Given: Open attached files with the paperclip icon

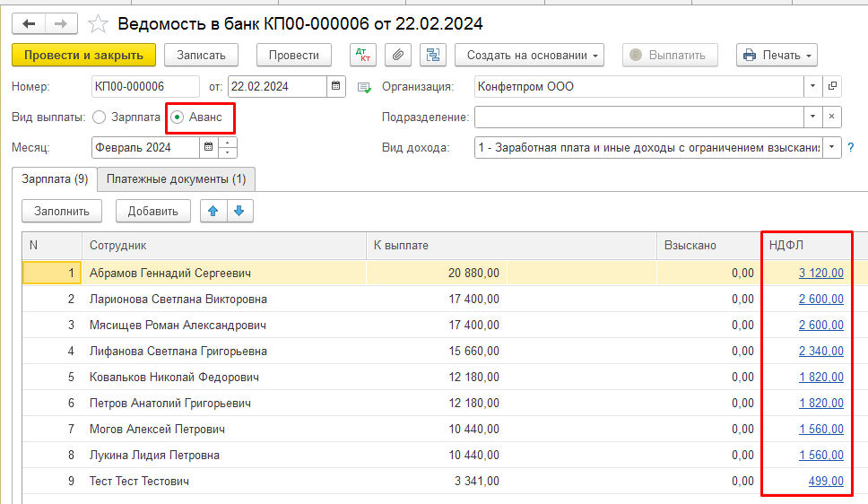Looking at the screenshot, I should coord(398,55).
